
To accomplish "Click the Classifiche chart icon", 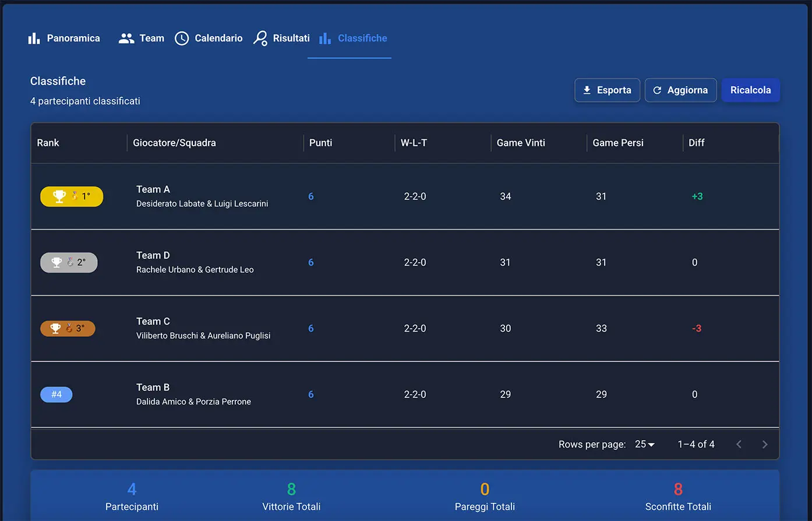I will coord(325,38).
